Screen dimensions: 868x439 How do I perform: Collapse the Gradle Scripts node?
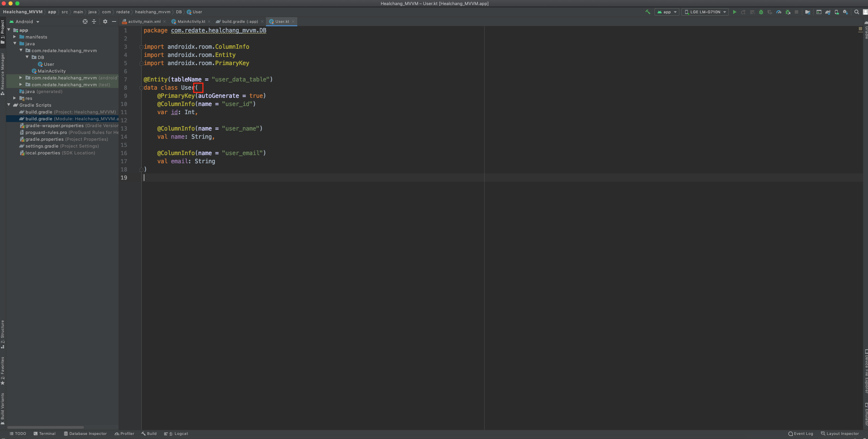point(9,105)
